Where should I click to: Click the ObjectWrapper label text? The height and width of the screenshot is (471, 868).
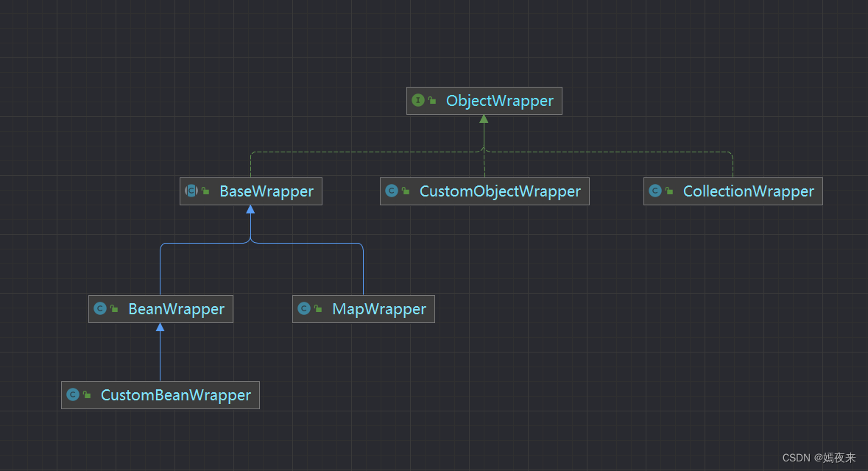[x=499, y=101]
